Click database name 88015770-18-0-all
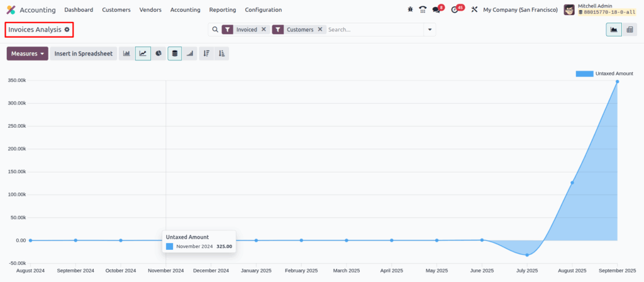Image resolution: width=644 pixels, height=282 pixels. 607,13
